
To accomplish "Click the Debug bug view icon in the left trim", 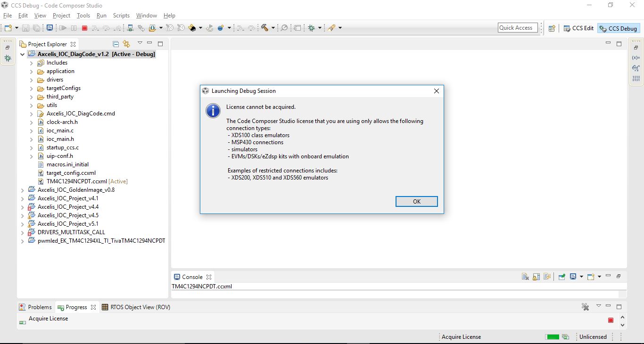I will point(8,58).
